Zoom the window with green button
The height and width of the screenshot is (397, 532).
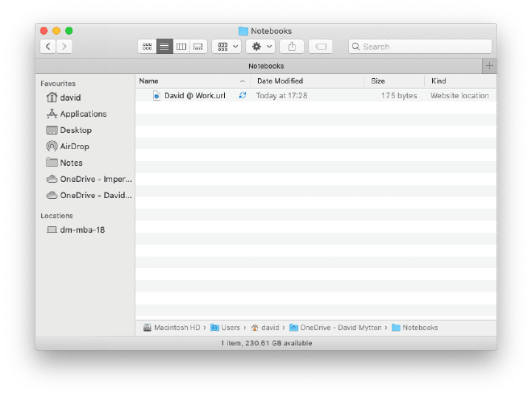click(x=69, y=31)
